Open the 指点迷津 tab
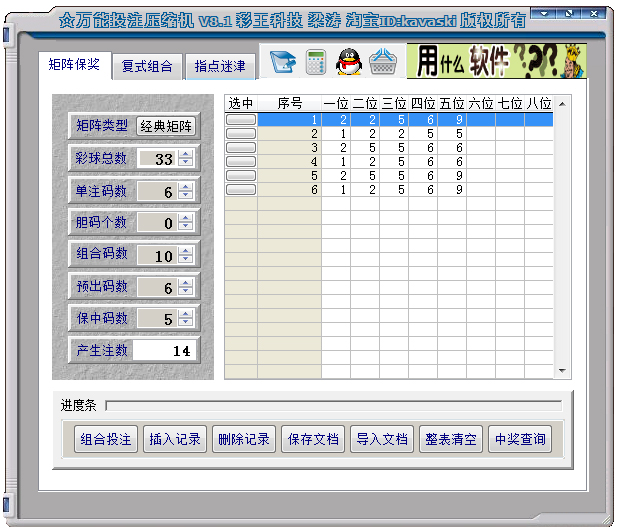The image size is (617, 532). click(220, 66)
